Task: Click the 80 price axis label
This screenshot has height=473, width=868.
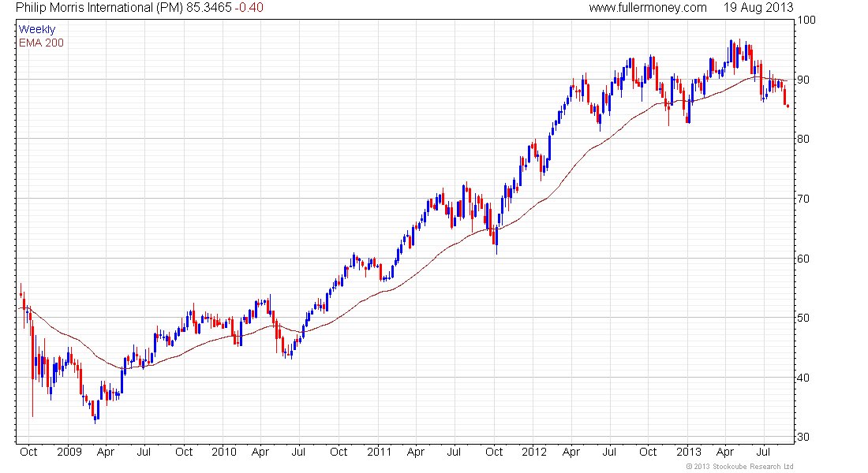Action: click(x=803, y=139)
